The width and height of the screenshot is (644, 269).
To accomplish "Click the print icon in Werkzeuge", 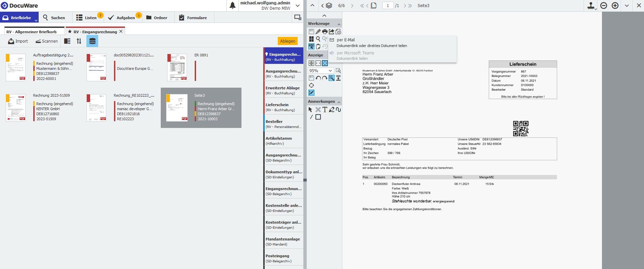I will [x=325, y=32].
